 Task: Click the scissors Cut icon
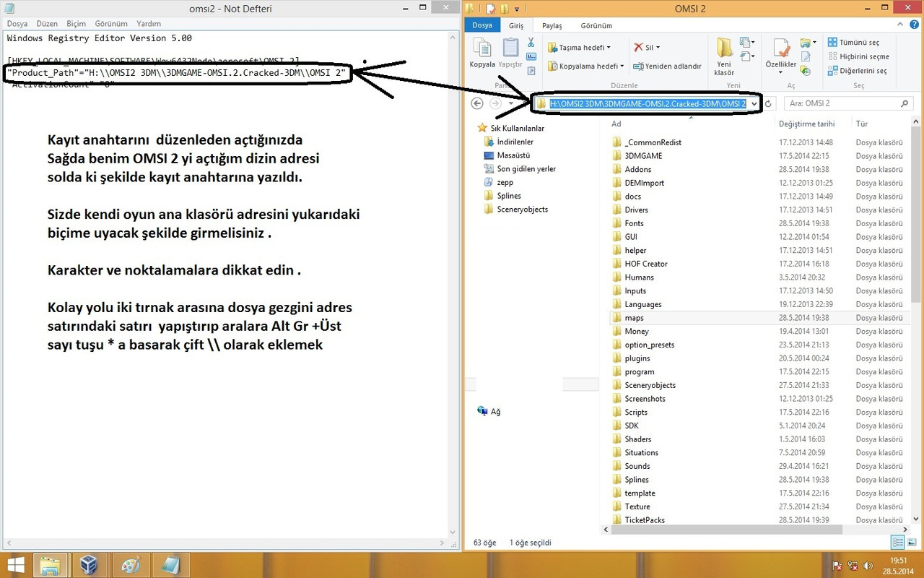tap(531, 43)
